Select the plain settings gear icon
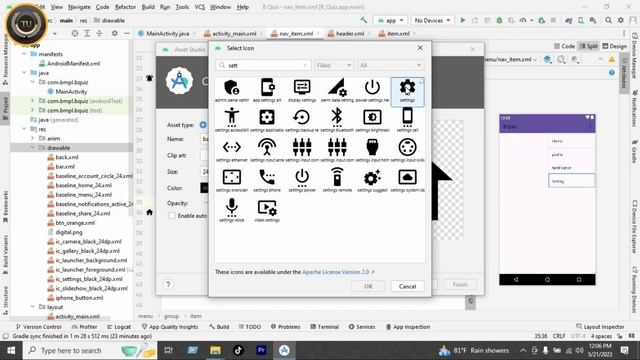The width and height of the screenshot is (640, 360). pyautogui.click(x=407, y=91)
